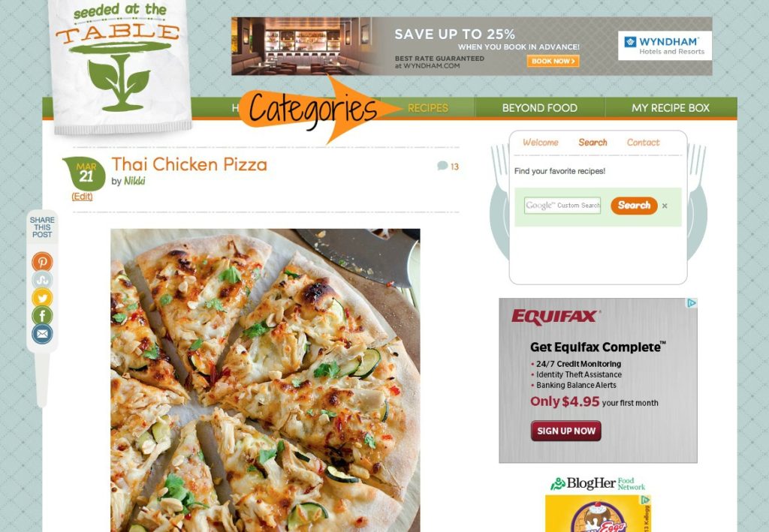Share post via Pinterest icon

pos(42,262)
